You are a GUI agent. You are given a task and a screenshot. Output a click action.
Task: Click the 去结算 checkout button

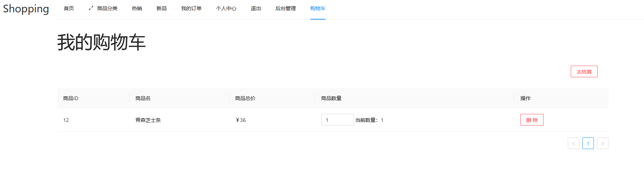pyautogui.click(x=584, y=71)
